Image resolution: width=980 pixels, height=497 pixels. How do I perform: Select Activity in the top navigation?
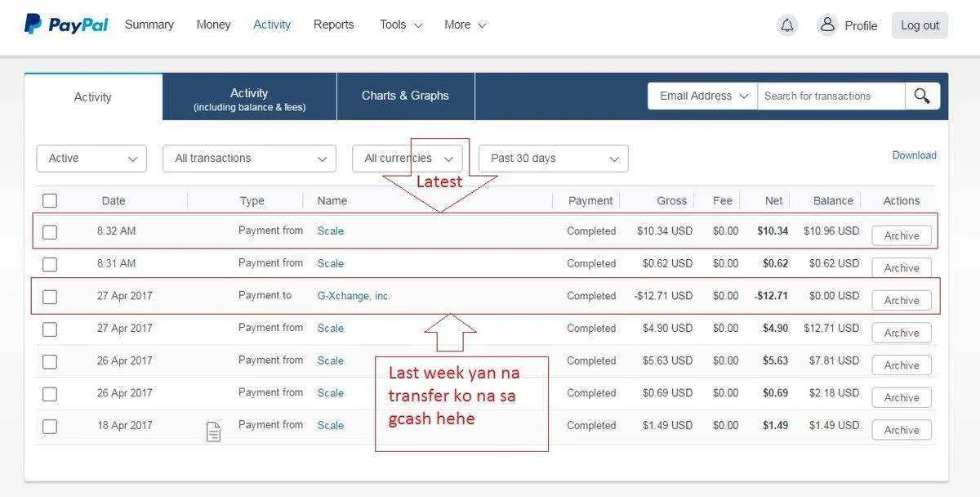(272, 25)
